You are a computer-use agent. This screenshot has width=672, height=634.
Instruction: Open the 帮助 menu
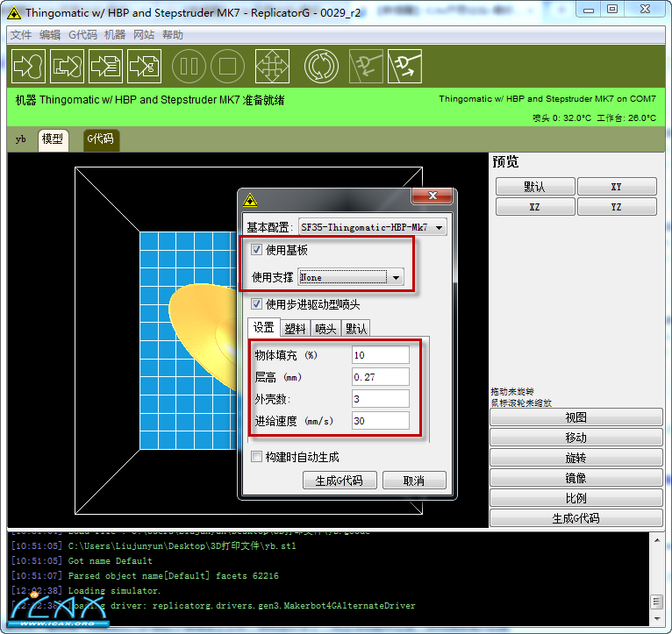coord(172,35)
